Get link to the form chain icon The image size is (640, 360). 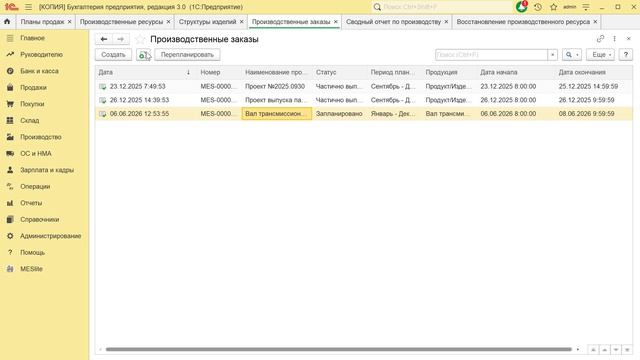(600, 39)
